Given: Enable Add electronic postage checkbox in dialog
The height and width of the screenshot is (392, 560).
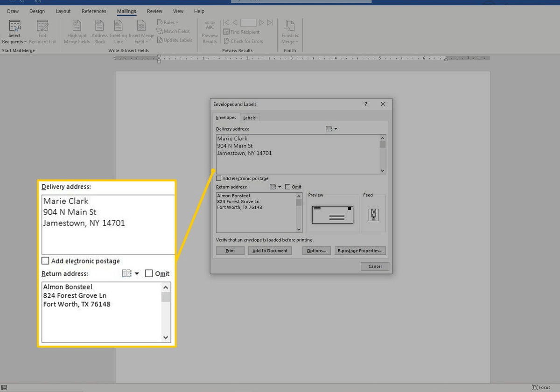Looking at the screenshot, I should click(x=219, y=179).
